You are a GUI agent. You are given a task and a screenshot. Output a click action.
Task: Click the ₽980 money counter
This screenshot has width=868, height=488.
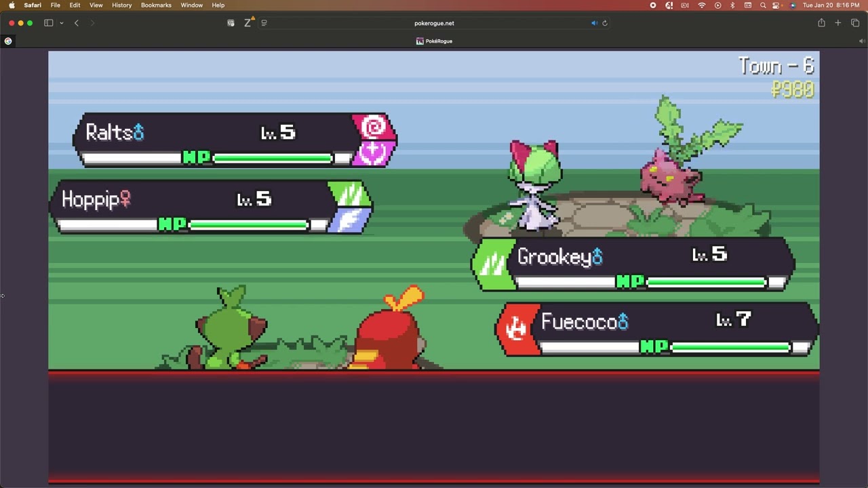pos(793,89)
